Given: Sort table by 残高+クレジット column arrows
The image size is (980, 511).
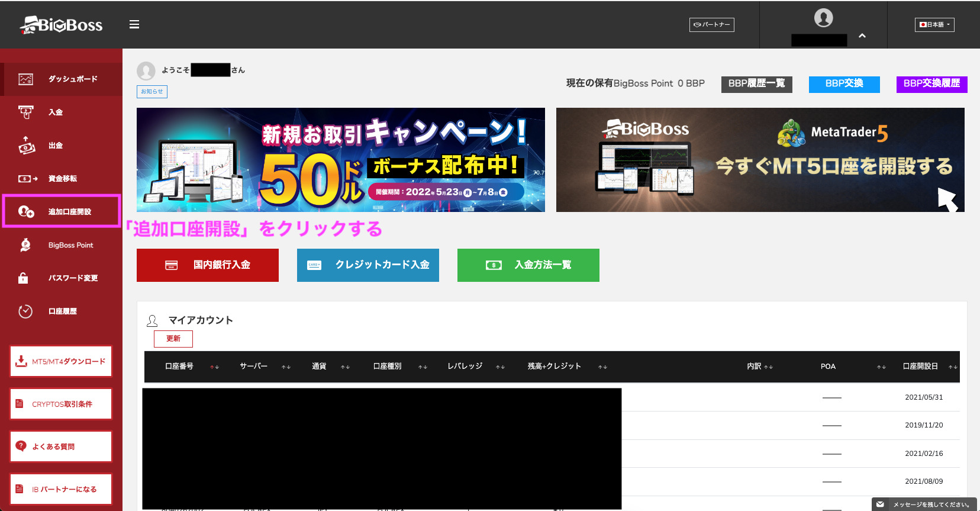Looking at the screenshot, I should (x=602, y=367).
